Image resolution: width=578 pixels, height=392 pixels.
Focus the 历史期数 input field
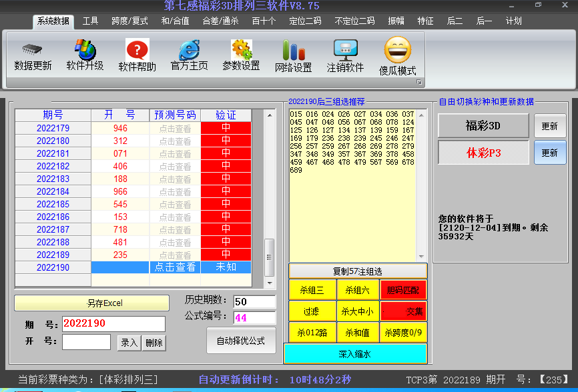pos(255,302)
